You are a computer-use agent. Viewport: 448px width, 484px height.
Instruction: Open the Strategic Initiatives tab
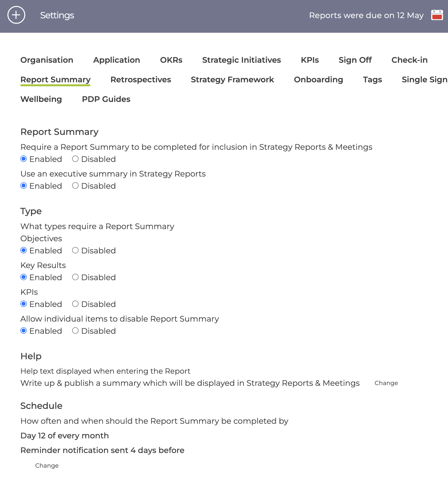coord(242,60)
